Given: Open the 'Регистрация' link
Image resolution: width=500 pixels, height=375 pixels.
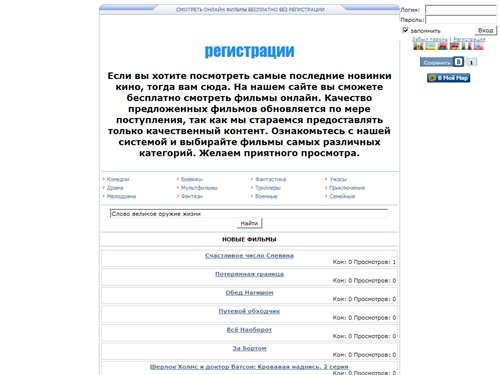Looking at the screenshot, I should (469, 39).
